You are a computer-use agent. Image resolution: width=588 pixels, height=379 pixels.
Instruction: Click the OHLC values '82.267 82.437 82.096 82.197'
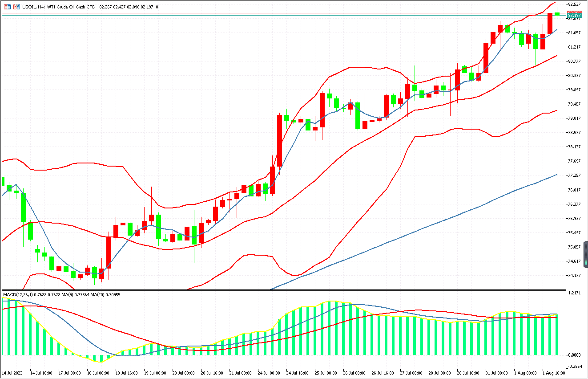[x=127, y=7]
